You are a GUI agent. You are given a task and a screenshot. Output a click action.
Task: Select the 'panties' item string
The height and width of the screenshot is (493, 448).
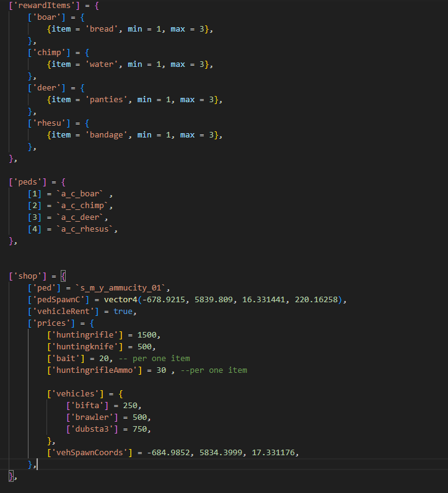click(x=104, y=100)
